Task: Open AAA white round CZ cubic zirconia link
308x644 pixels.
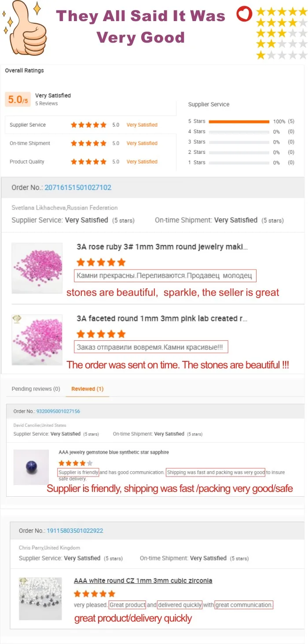Action: tap(143, 581)
